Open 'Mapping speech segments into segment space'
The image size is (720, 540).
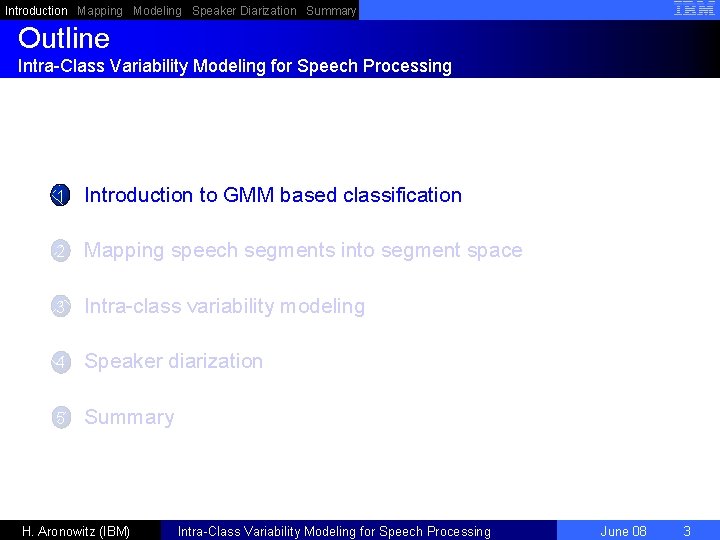pos(303,251)
